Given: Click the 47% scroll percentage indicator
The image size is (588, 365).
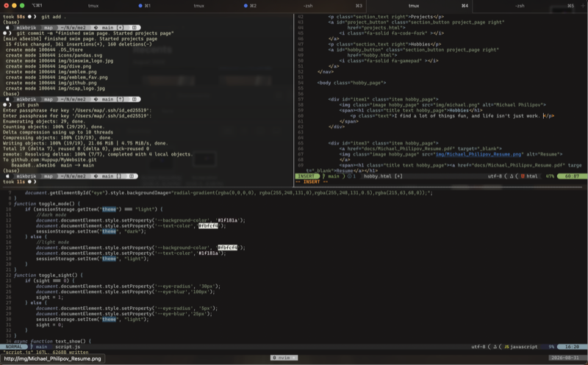Looking at the screenshot, I should pos(550,176).
